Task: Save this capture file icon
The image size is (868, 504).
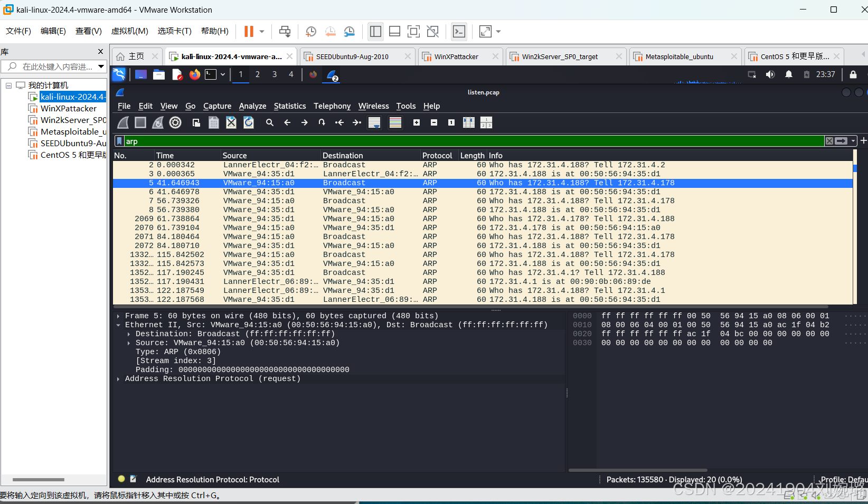Action: coord(214,122)
